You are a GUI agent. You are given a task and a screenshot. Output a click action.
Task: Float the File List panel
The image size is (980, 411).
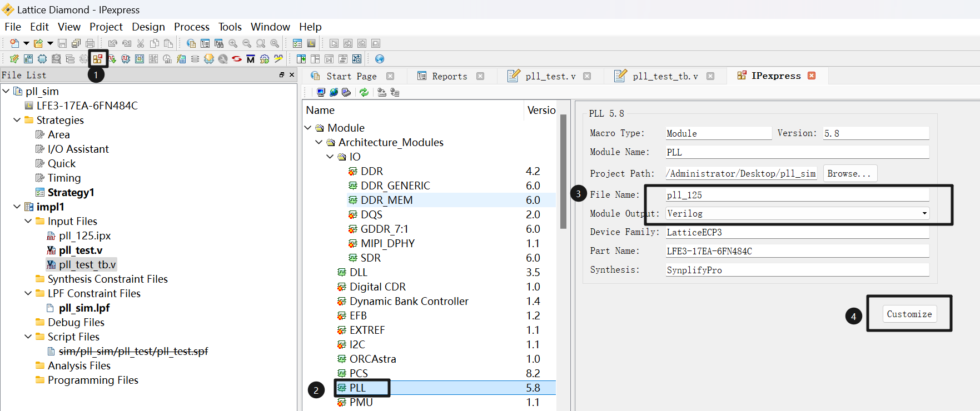(x=282, y=74)
